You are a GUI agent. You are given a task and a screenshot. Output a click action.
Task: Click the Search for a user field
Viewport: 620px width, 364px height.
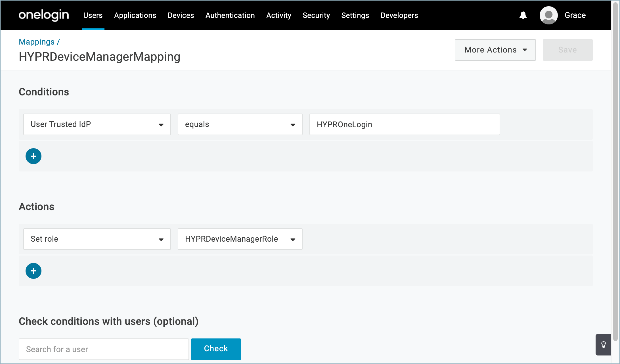(104, 349)
